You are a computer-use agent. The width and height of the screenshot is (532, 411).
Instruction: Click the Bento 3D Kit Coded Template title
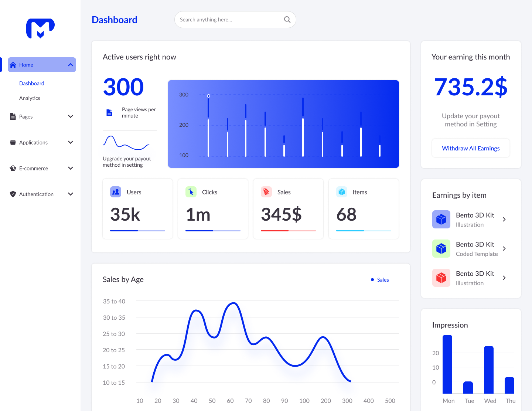(x=475, y=244)
